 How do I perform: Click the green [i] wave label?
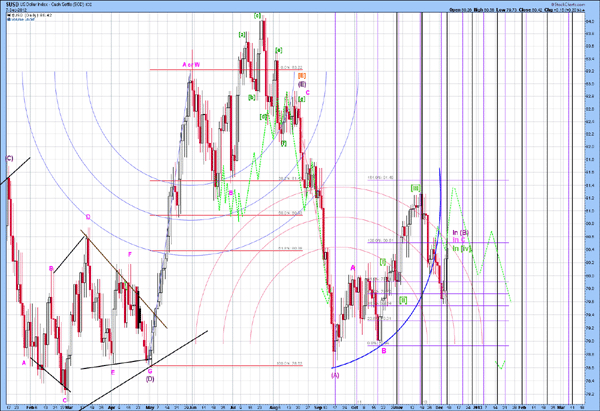click(383, 262)
